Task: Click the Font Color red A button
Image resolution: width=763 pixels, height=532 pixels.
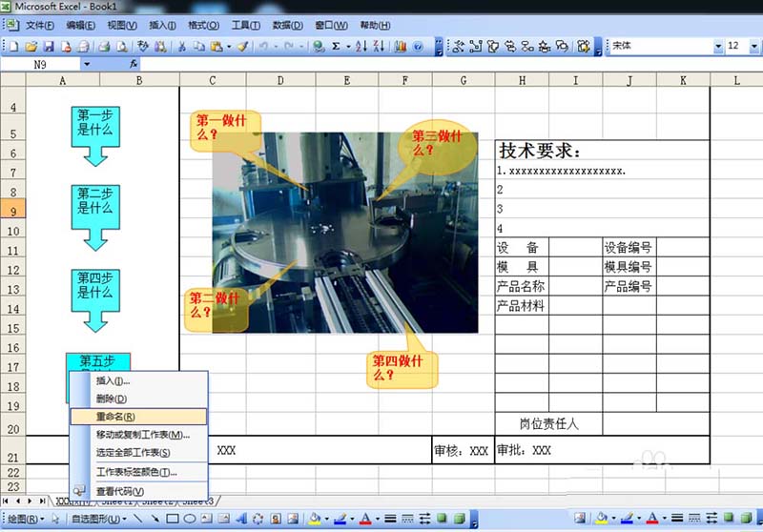Action: [x=364, y=520]
